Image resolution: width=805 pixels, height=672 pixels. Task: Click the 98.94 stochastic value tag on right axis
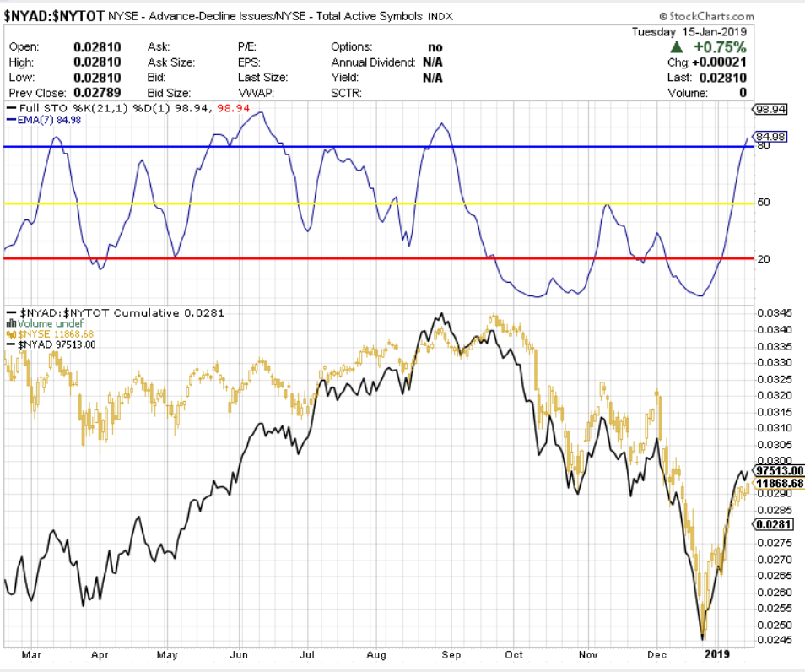[771, 110]
